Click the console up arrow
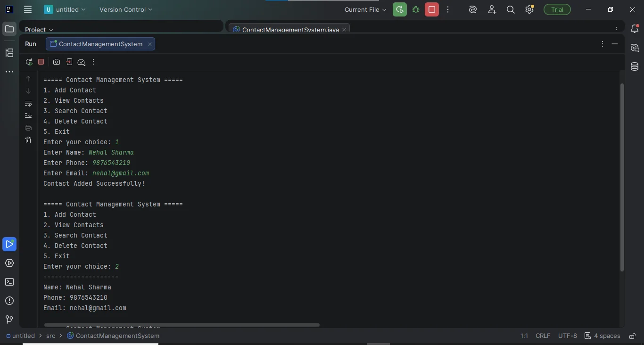Screen dimensions: 644x345 click(28, 79)
